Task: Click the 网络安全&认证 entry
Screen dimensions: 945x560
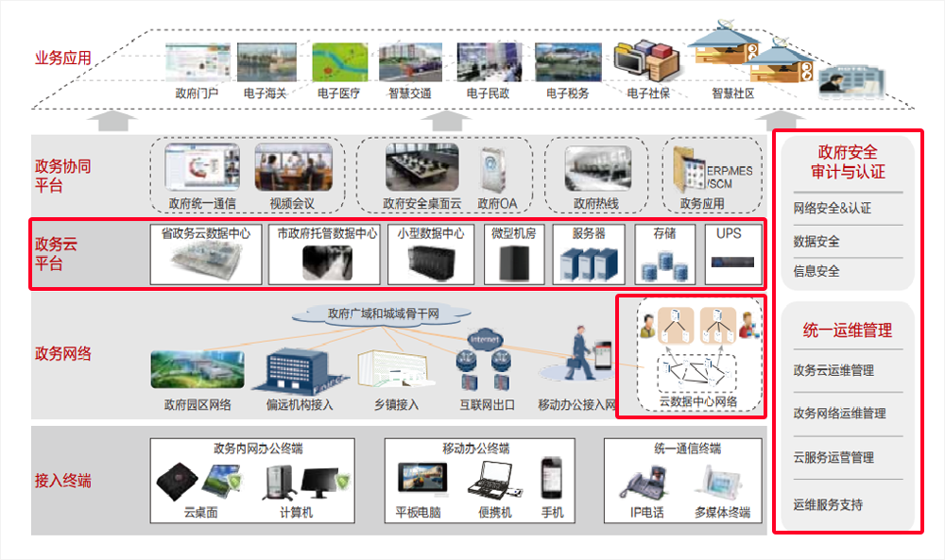Action: pos(833,209)
